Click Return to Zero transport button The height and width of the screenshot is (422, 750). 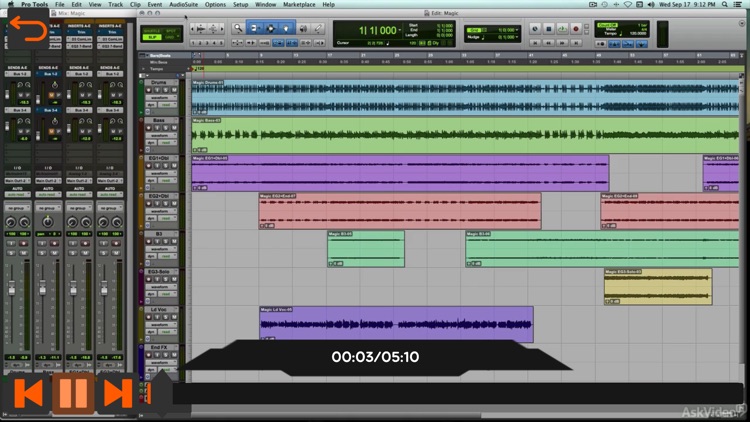pyautogui.click(x=535, y=43)
